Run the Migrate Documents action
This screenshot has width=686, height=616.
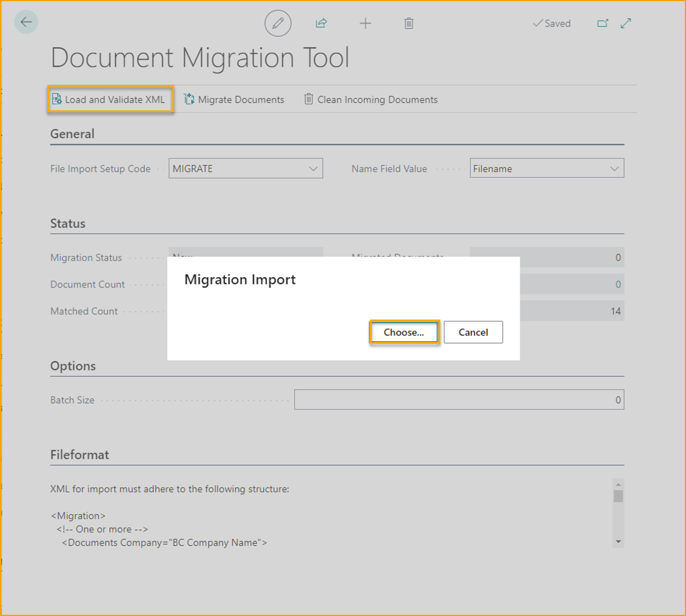pos(234,99)
